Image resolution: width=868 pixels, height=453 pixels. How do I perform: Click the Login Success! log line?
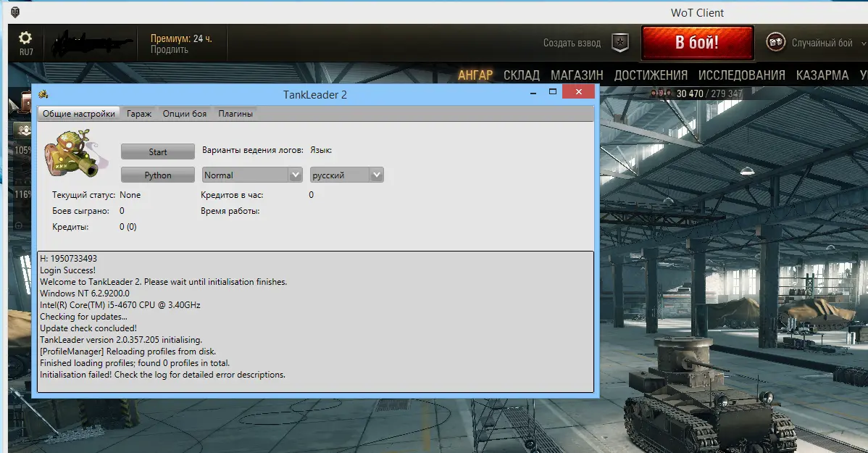pyautogui.click(x=67, y=270)
